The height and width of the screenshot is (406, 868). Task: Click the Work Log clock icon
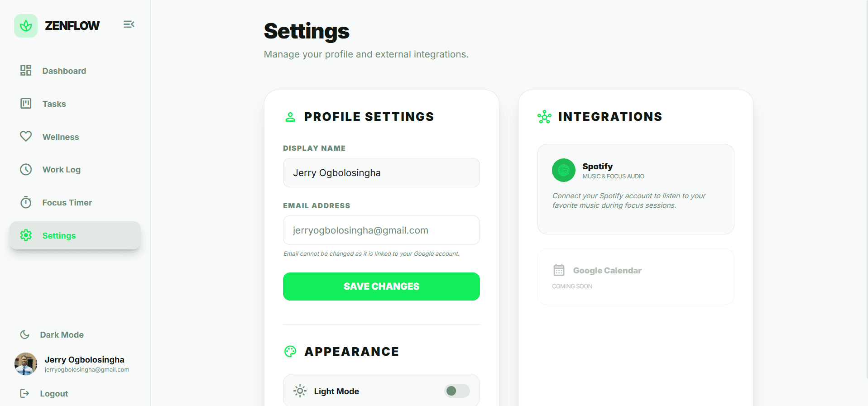tap(26, 169)
